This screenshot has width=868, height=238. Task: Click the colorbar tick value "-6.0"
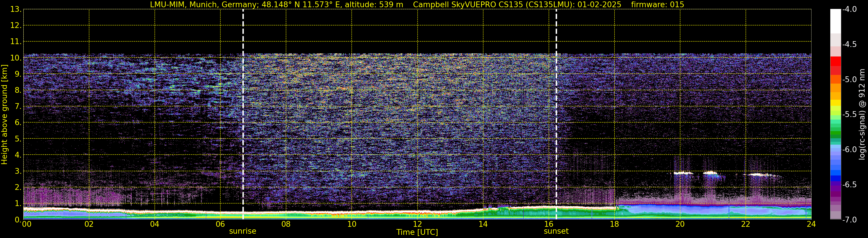click(849, 150)
